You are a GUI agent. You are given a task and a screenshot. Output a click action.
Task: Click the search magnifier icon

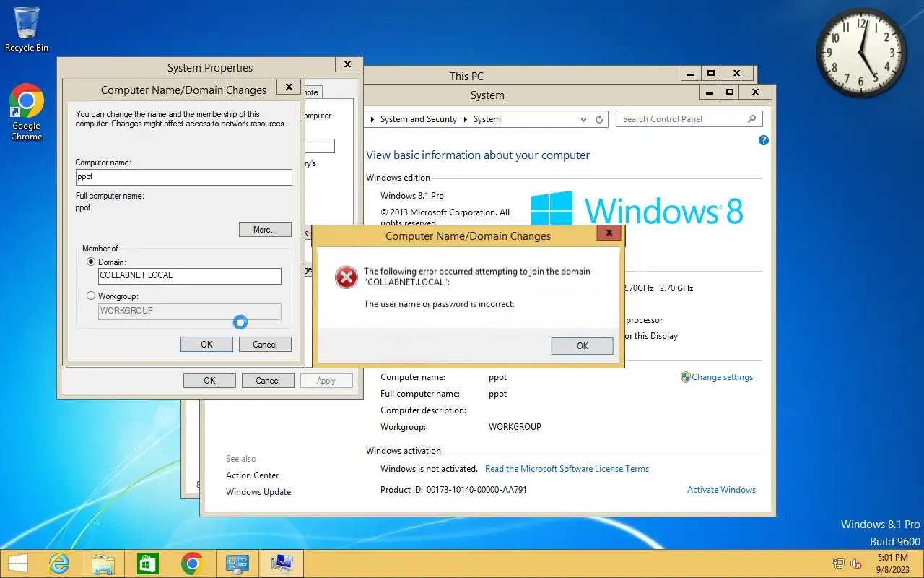coord(751,119)
